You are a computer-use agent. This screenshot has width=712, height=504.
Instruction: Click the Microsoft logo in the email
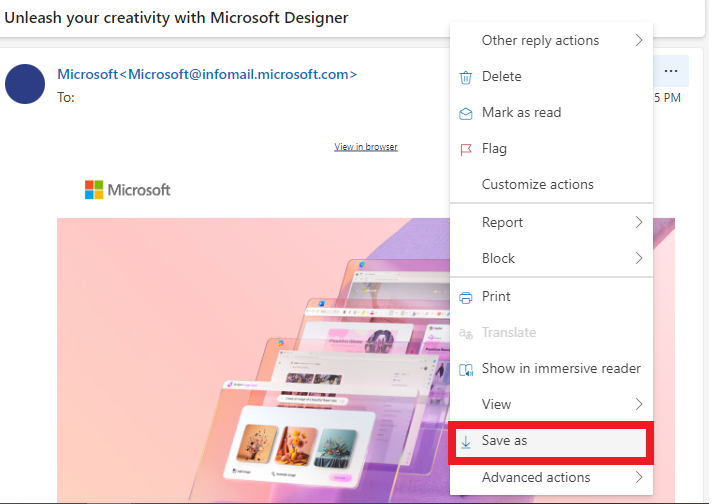point(128,190)
